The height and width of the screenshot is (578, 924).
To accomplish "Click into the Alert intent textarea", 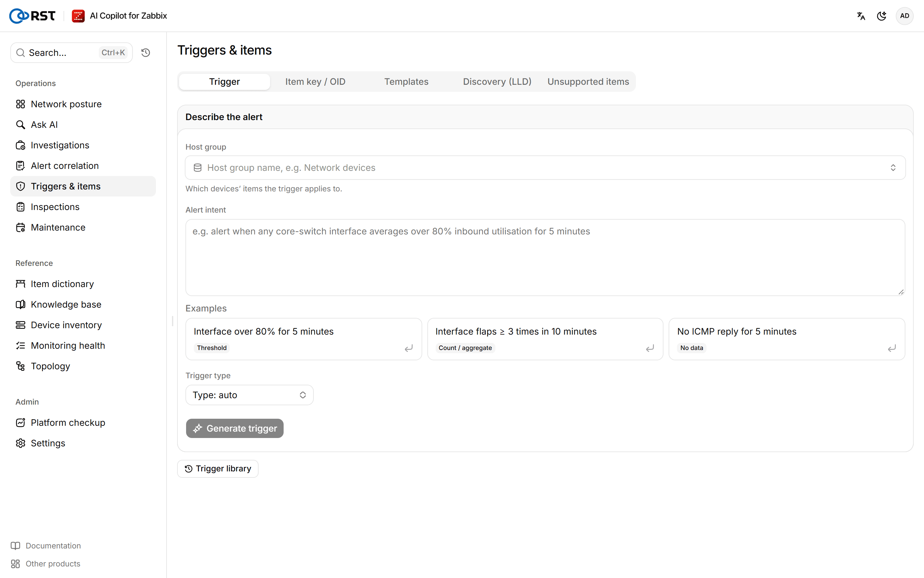I will coord(545,257).
